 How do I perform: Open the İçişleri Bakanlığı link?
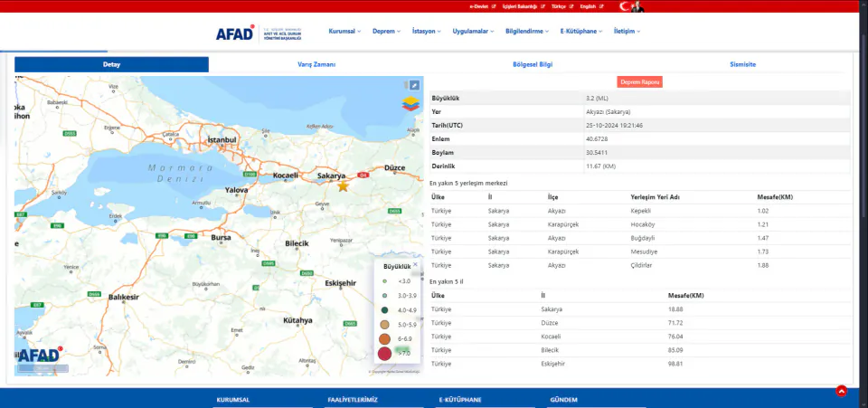pyautogui.click(x=520, y=6)
